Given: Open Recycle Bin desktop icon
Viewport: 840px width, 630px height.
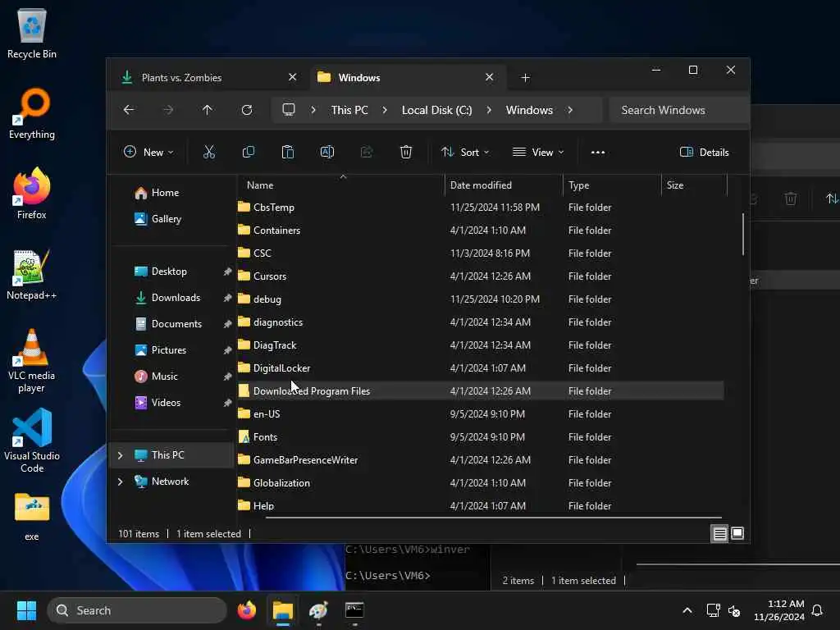Looking at the screenshot, I should (x=32, y=33).
